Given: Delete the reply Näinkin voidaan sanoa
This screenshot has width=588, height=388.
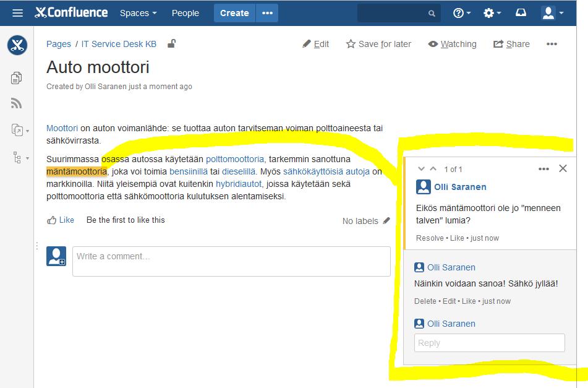Looking at the screenshot, I should 425,301.
